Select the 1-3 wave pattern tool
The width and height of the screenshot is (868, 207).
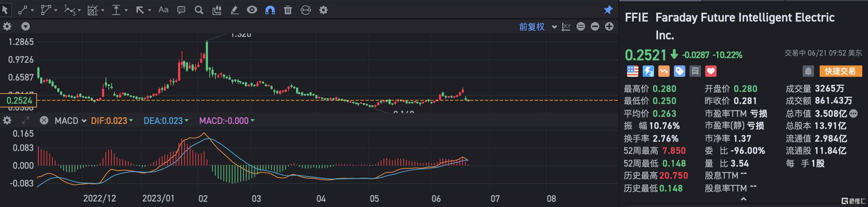tap(70, 10)
